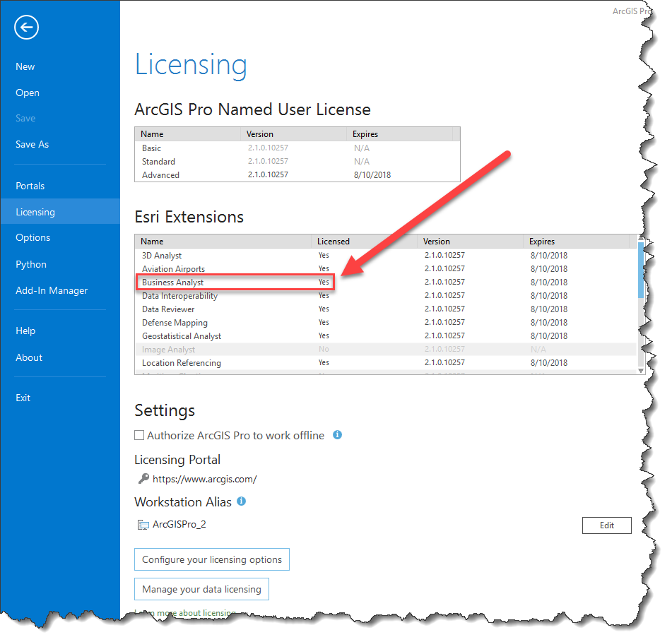Viewport: 672px width, 642px height.
Task: Click Manage your data licensing button
Action: pos(201,589)
